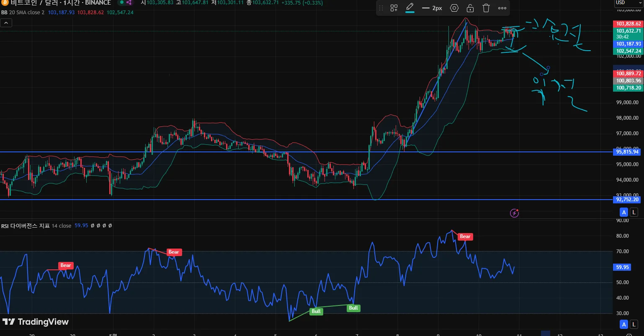Select the 95,815.94 horizontal line price label
The image size is (644, 336).
click(x=627, y=152)
